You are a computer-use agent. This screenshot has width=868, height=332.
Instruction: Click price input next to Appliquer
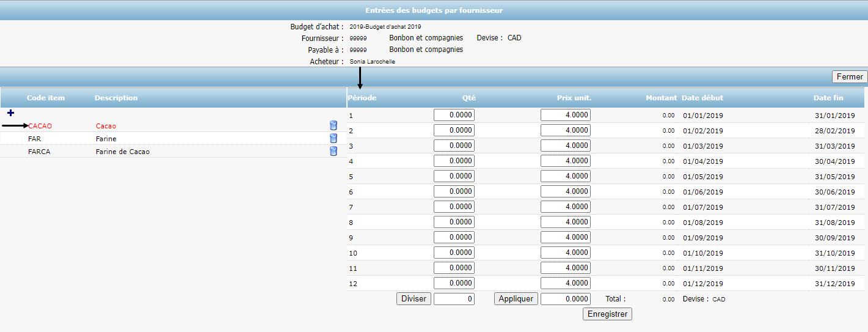coord(565,299)
